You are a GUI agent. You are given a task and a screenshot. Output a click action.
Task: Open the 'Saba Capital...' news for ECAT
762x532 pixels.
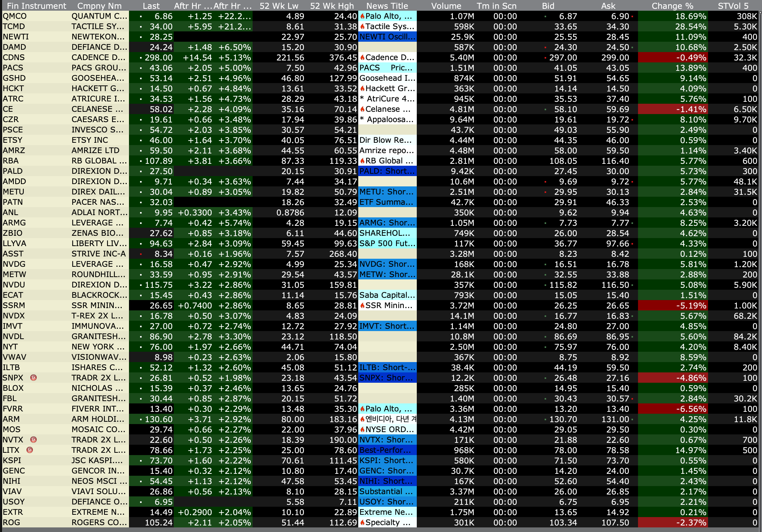tap(387, 295)
